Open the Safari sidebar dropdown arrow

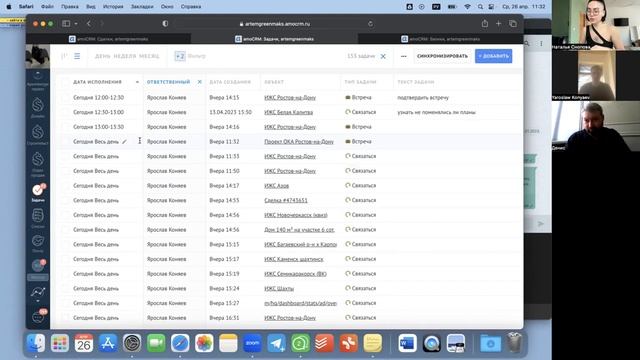[x=76, y=24]
